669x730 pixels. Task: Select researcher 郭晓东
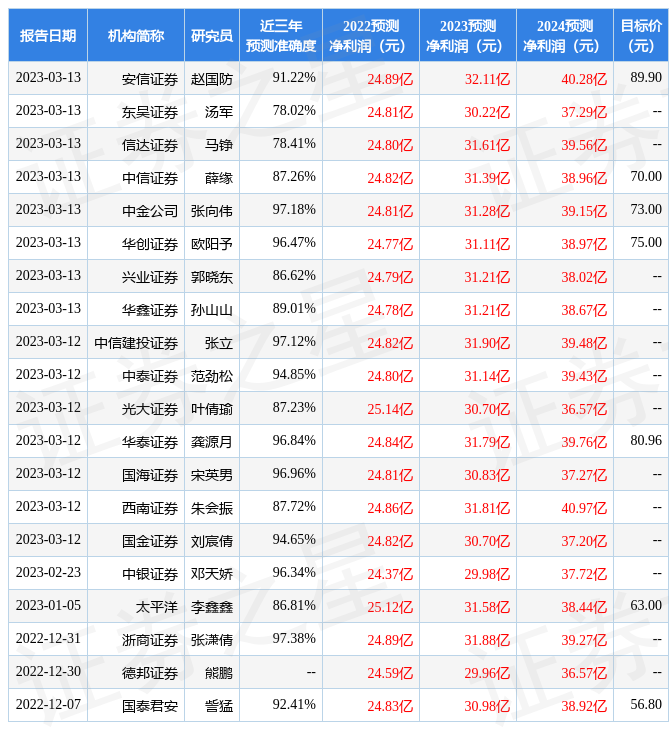pyautogui.click(x=212, y=277)
